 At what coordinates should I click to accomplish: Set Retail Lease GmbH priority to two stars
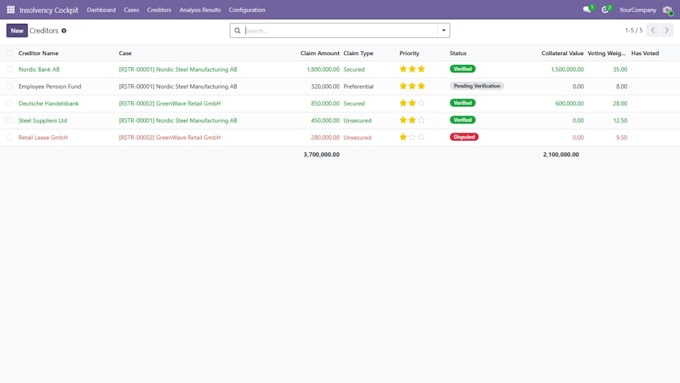[412, 137]
